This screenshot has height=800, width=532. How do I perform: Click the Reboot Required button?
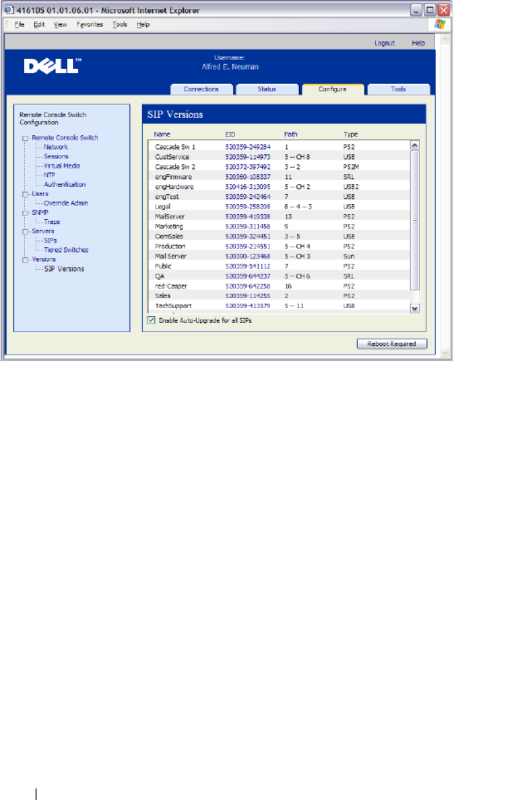point(392,344)
